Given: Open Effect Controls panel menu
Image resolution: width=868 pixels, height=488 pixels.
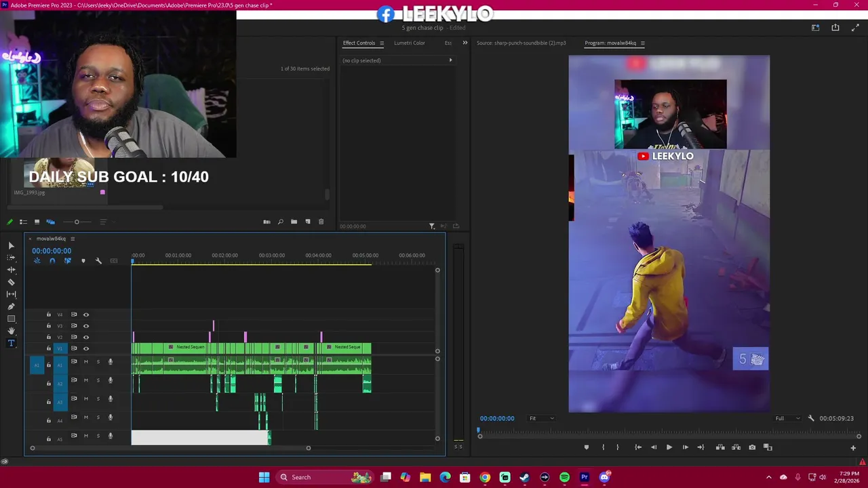Looking at the screenshot, I should click(381, 43).
